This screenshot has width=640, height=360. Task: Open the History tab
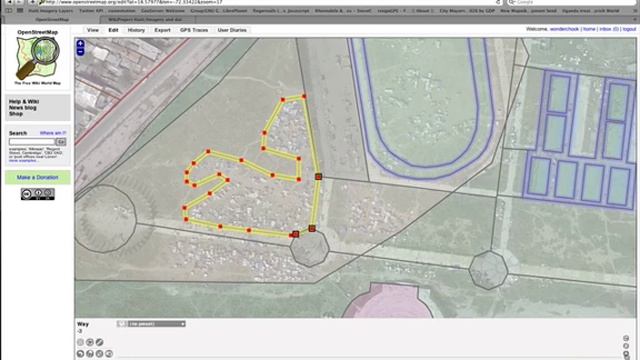[x=136, y=30]
